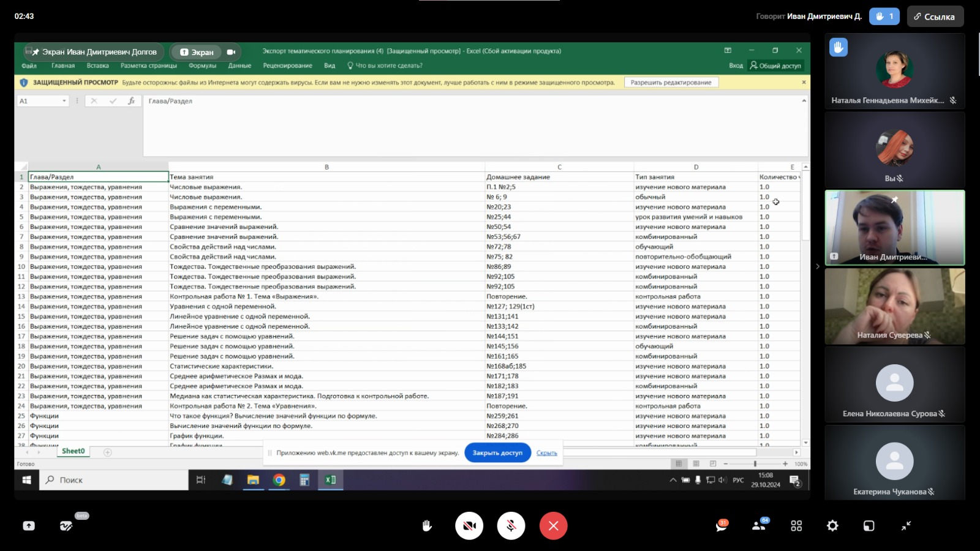Turn on the camera
This screenshot has width=980, height=551.
click(469, 526)
